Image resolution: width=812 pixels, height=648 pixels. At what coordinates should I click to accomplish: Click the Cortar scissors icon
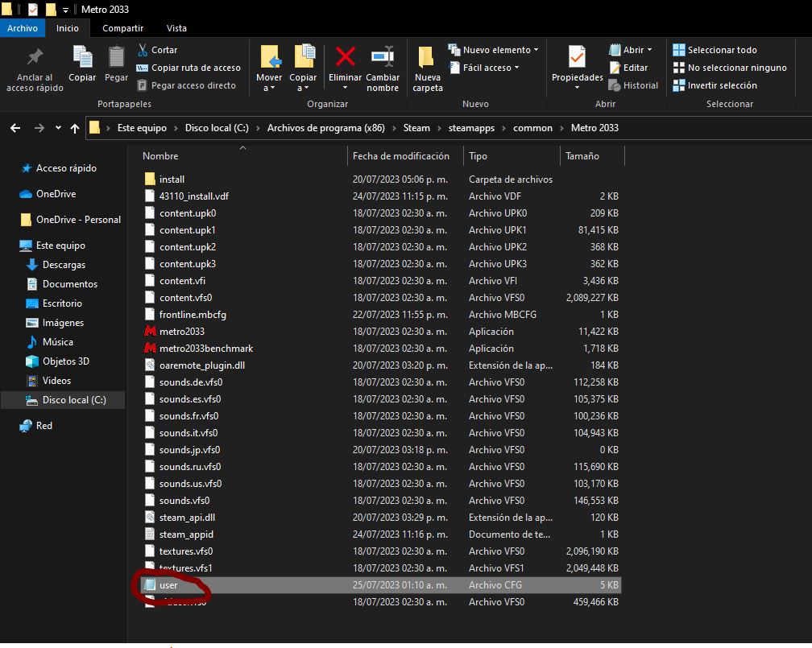pyautogui.click(x=143, y=50)
